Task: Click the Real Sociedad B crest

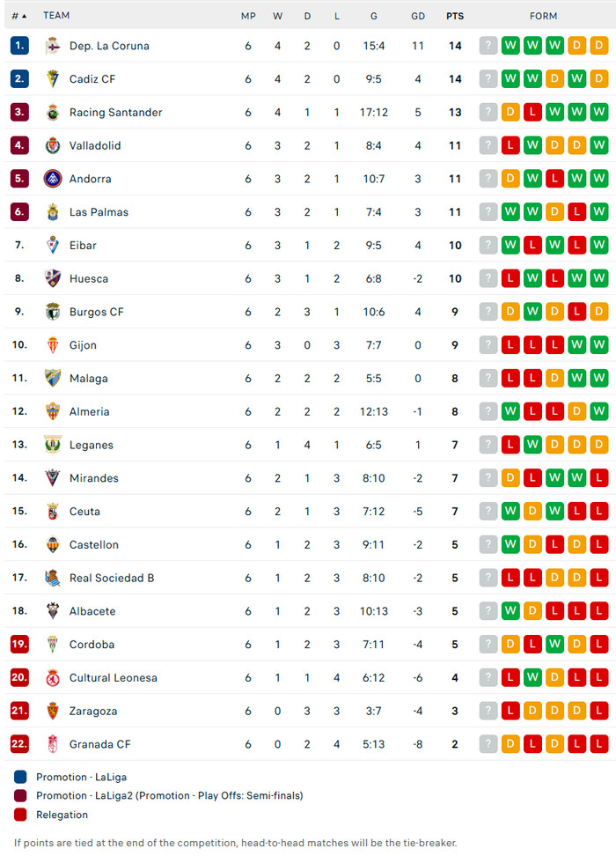Action: pyautogui.click(x=53, y=578)
